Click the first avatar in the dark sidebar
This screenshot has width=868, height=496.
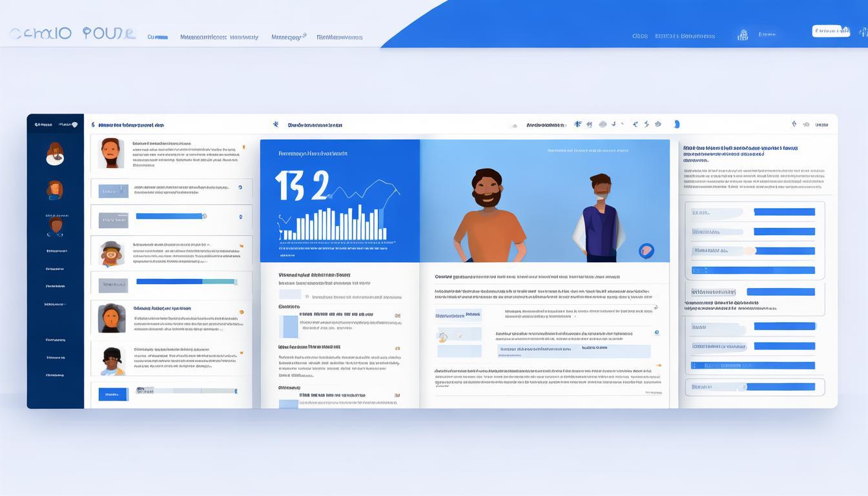click(x=55, y=154)
